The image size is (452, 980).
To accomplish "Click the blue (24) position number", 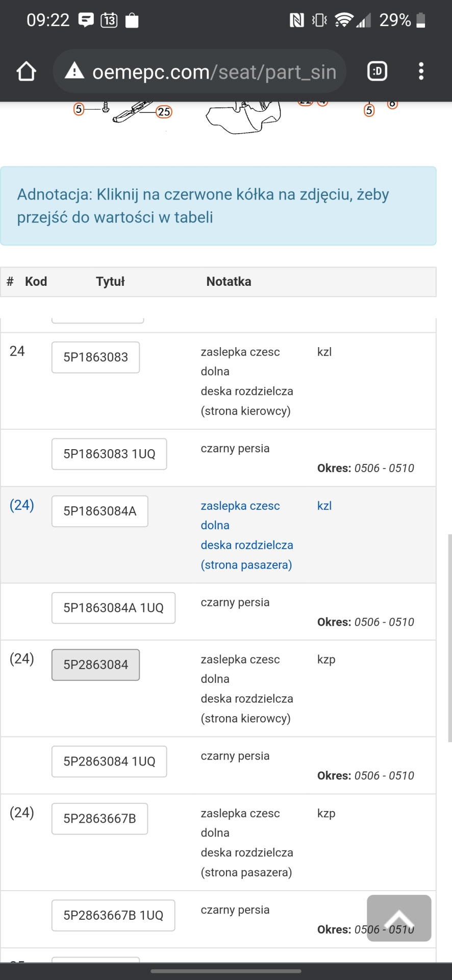I will click(x=22, y=505).
